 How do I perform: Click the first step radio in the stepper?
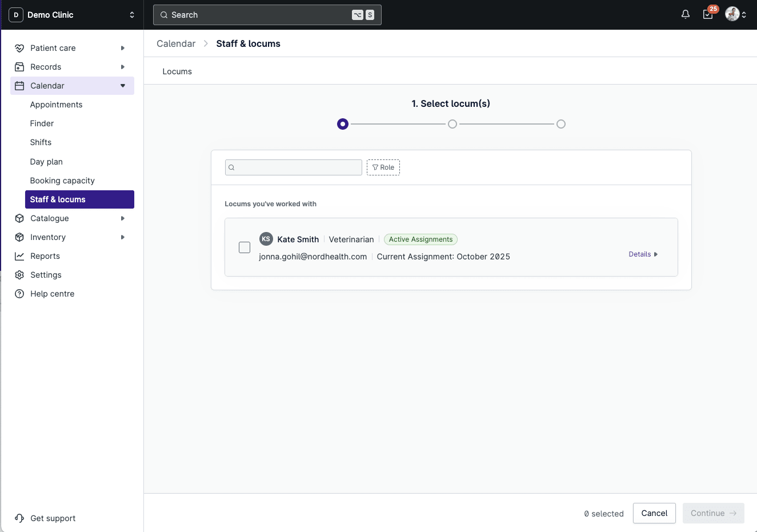pos(342,123)
